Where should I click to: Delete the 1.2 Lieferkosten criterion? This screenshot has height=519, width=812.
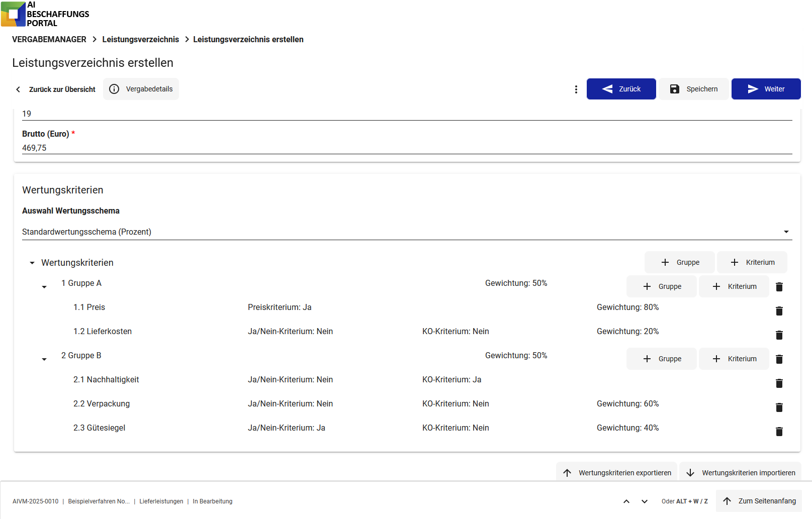coord(779,335)
